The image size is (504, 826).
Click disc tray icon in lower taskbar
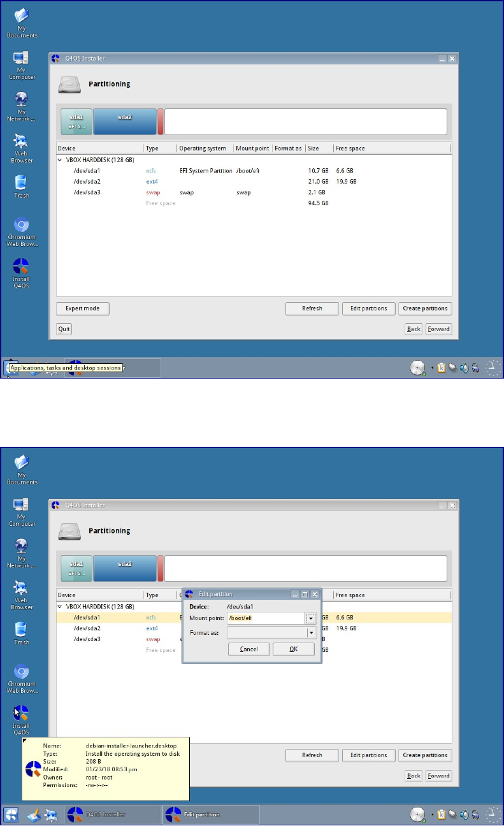tap(418, 814)
